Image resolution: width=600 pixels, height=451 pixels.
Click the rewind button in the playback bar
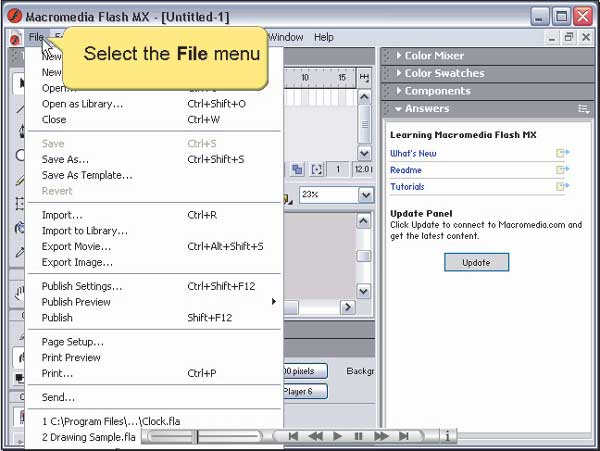293,436
